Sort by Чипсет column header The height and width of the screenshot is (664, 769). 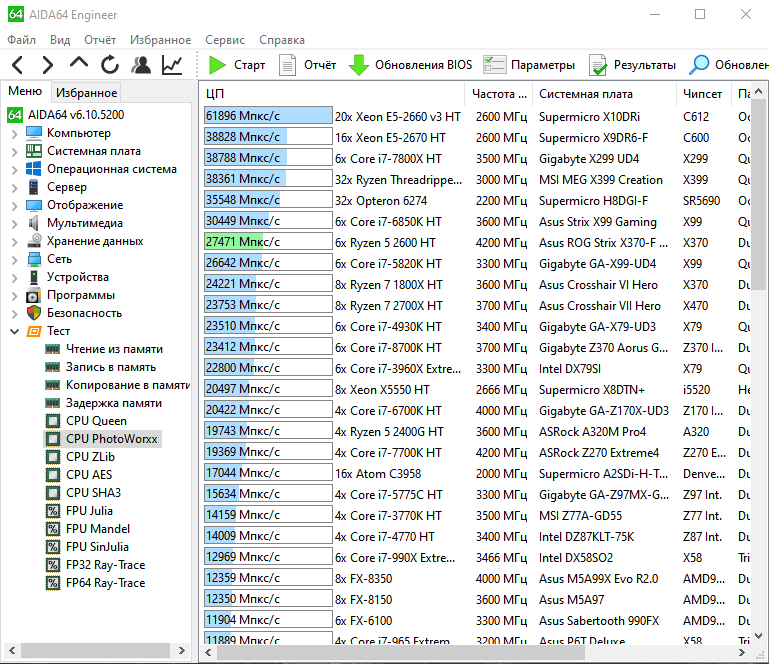[x=703, y=94]
